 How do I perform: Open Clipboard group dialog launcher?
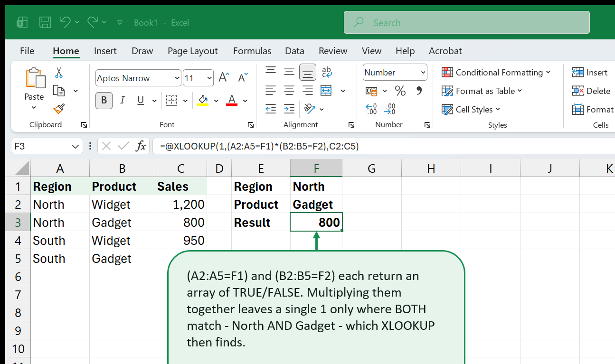(x=84, y=125)
